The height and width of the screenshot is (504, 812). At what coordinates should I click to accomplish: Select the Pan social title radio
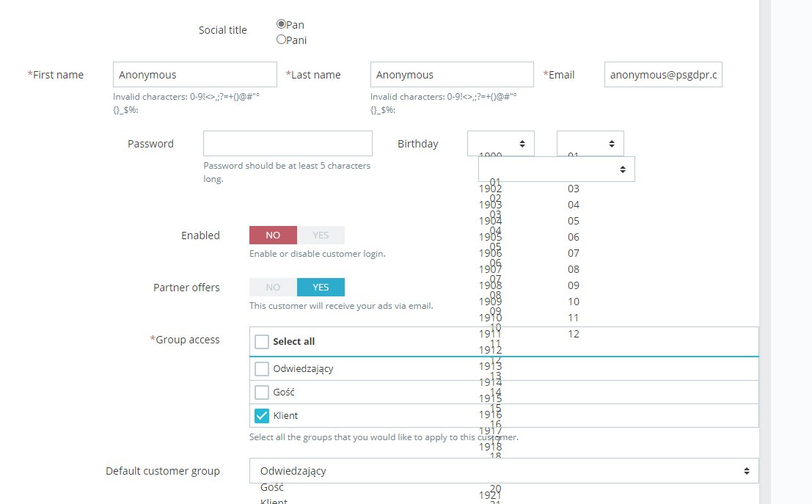click(x=281, y=24)
